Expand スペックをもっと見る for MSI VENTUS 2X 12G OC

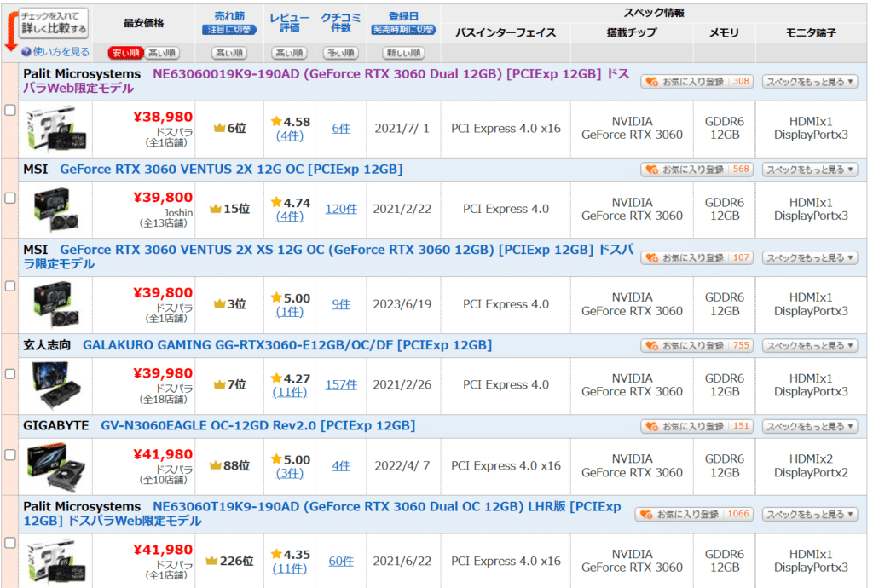pyautogui.click(x=810, y=170)
